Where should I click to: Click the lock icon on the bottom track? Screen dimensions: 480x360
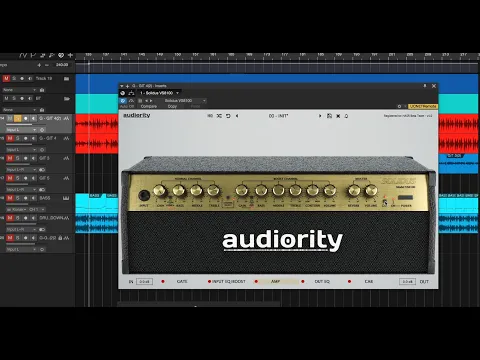(60, 238)
